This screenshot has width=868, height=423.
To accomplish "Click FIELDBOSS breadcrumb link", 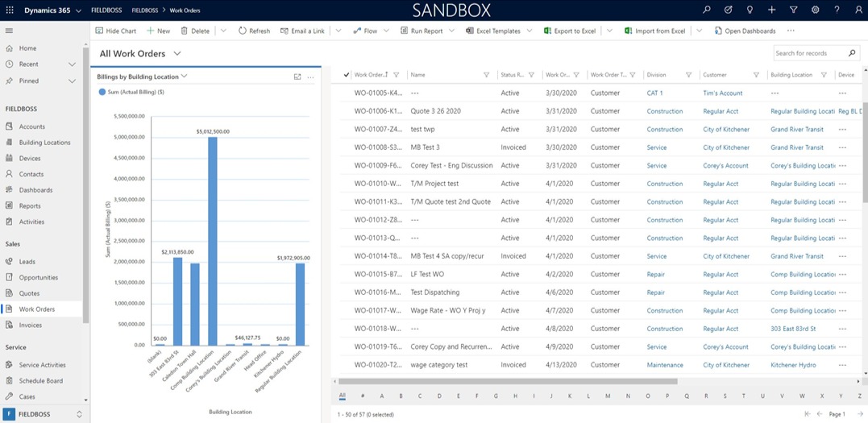I will [143, 10].
